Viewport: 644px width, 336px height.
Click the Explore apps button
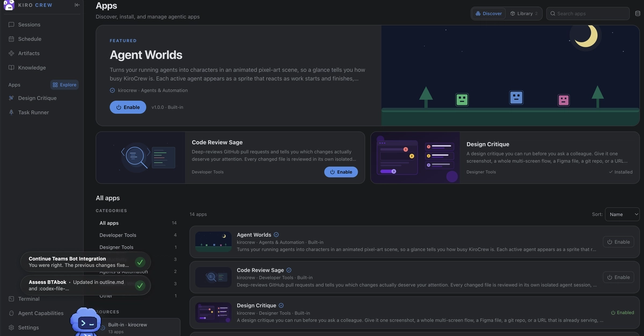pos(64,85)
